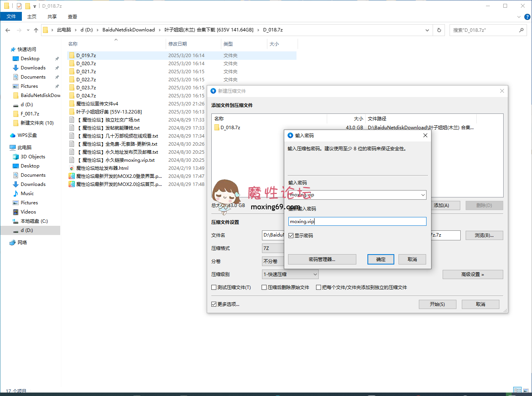Open WPS云盘 in the sidebar
This screenshot has height=396, width=532.
click(27, 135)
